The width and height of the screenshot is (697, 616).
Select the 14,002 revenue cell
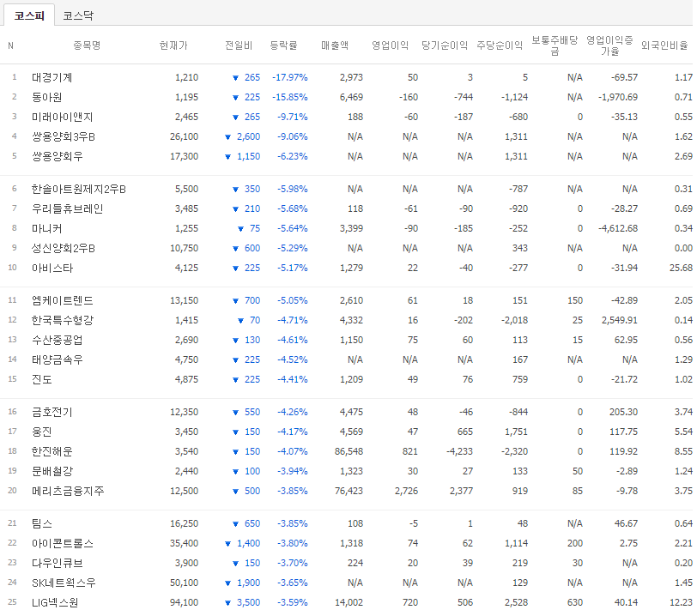349,602
